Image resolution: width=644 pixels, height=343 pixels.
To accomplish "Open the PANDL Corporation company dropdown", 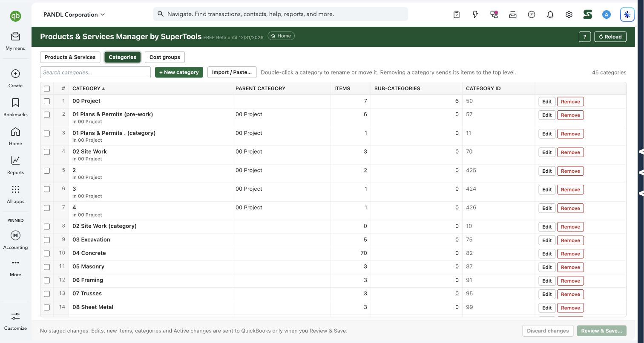I will 74,14.
